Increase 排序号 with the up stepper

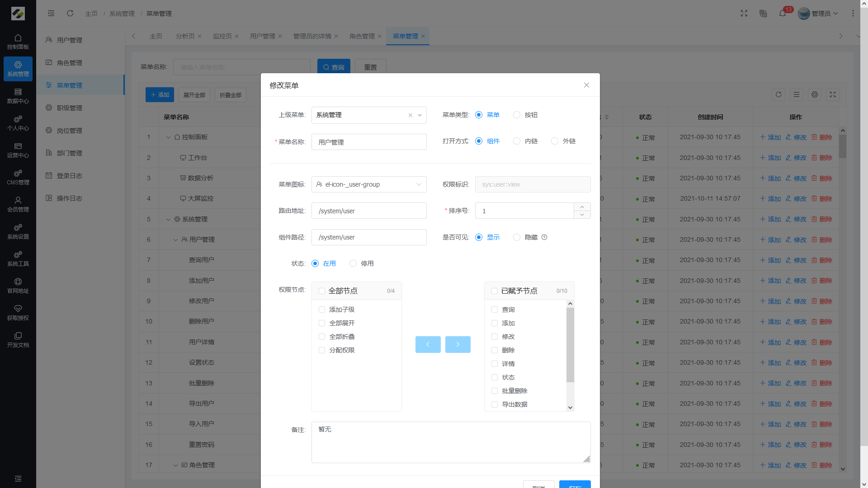click(x=582, y=207)
